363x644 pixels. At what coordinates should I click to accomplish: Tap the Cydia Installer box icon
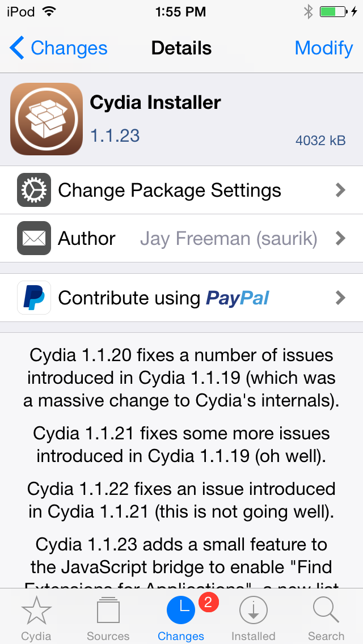[47, 119]
